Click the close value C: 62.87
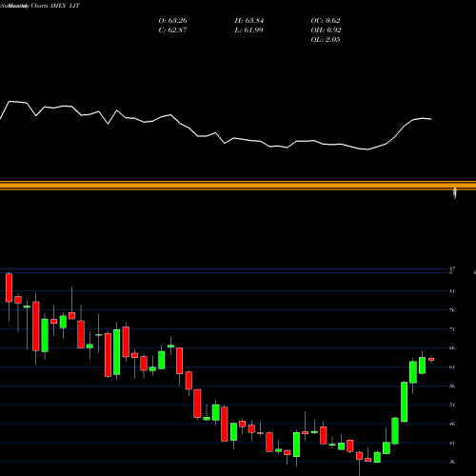 (172, 30)
